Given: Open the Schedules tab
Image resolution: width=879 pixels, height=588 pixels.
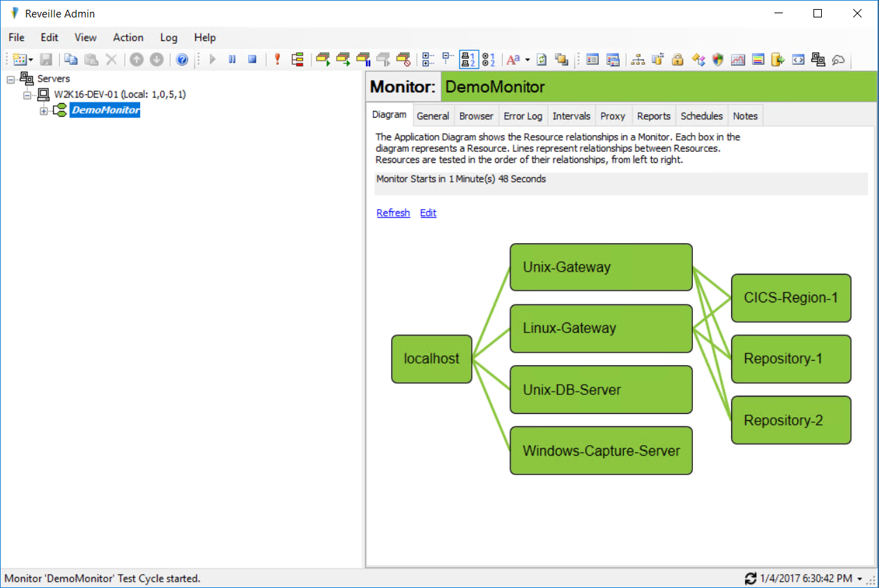Looking at the screenshot, I should pyautogui.click(x=702, y=116).
